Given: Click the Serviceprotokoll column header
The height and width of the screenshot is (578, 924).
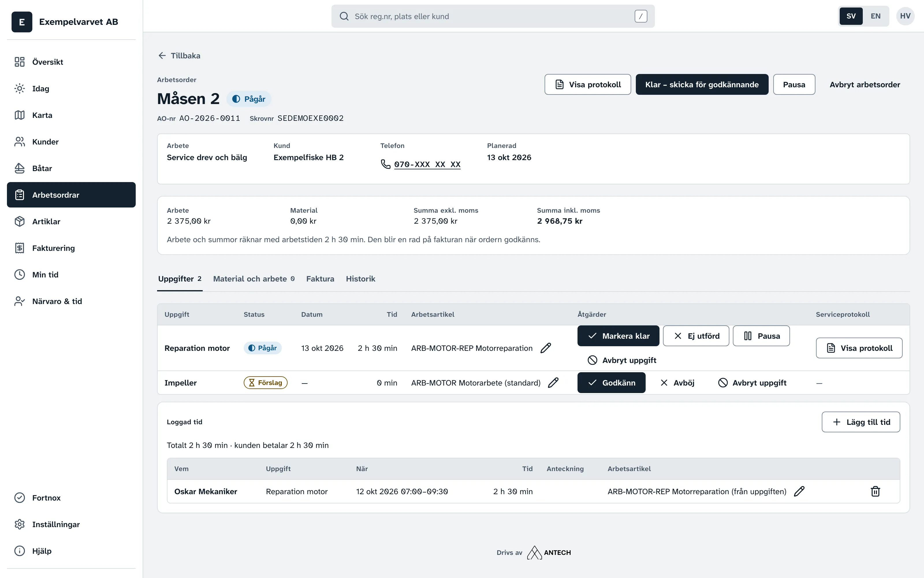Looking at the screenshot, I should (x=843, y=314).
